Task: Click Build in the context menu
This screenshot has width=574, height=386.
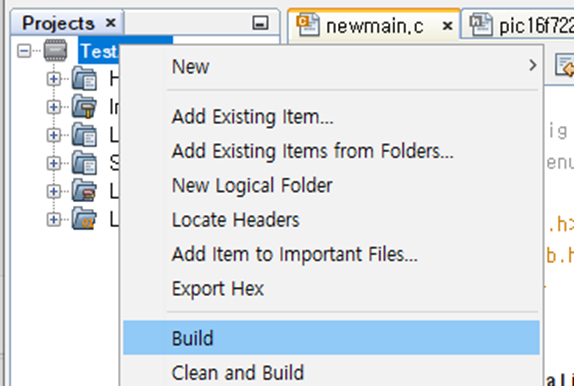Action: point(331,338)
